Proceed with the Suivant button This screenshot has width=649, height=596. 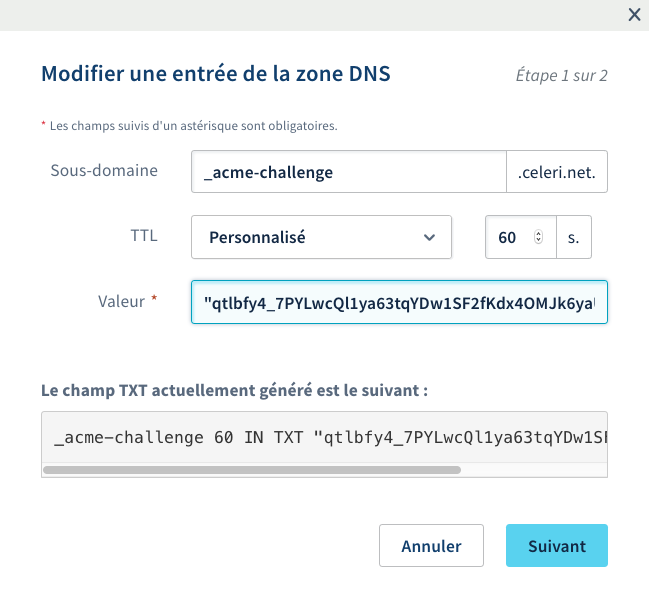557,546
